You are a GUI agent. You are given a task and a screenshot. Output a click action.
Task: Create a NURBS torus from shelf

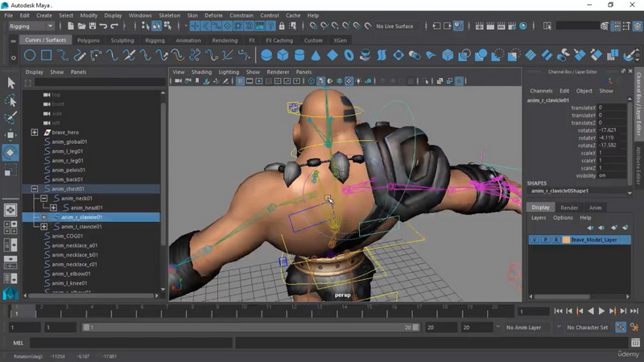pos(349,55)
